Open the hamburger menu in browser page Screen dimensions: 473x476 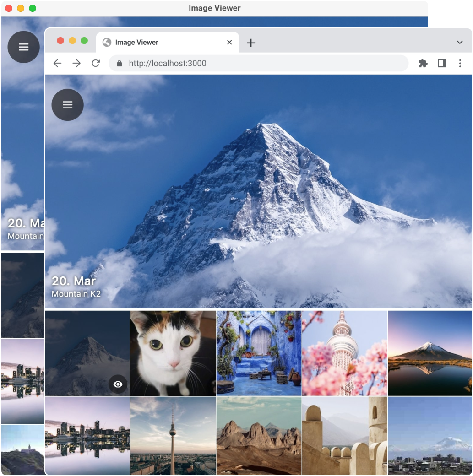tap(68, 105)
